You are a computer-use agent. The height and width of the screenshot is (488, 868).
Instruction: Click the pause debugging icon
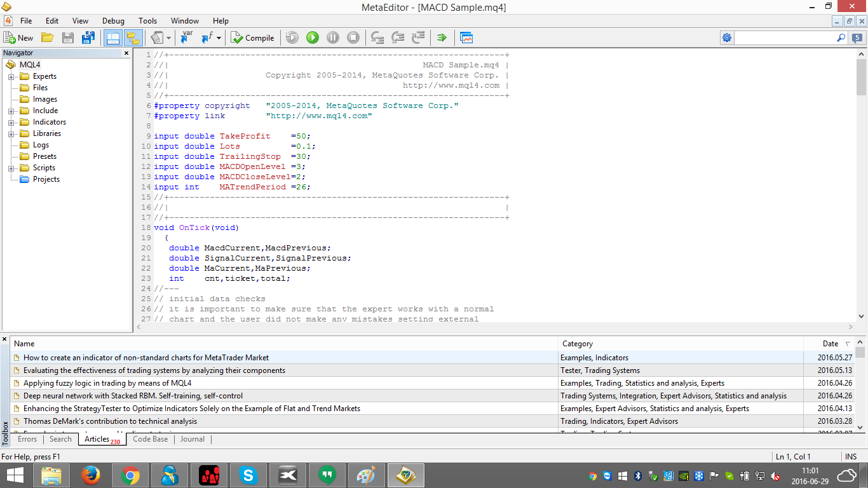(x=333, y=38)
